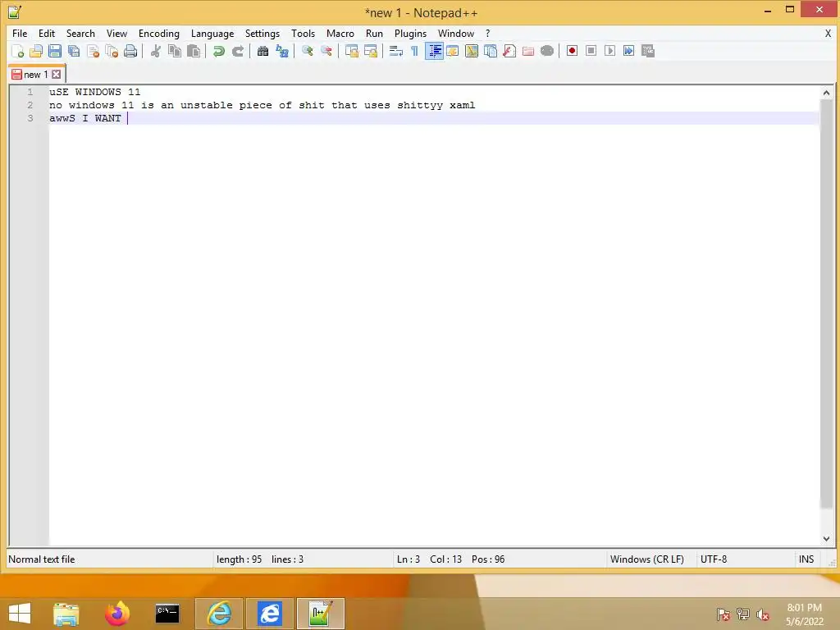
Task: Open the Document List panel icon
Action: 491,51
